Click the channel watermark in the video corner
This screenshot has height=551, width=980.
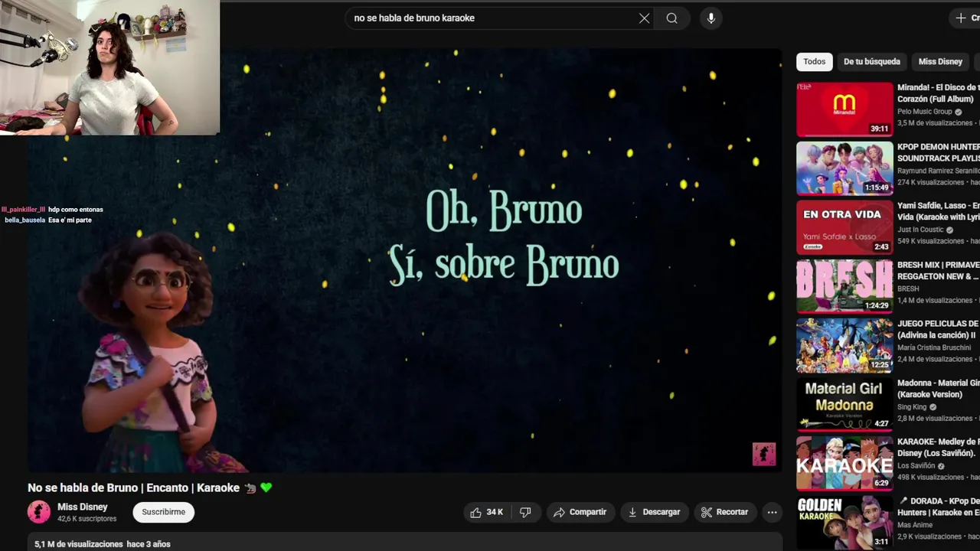(764, 454)
